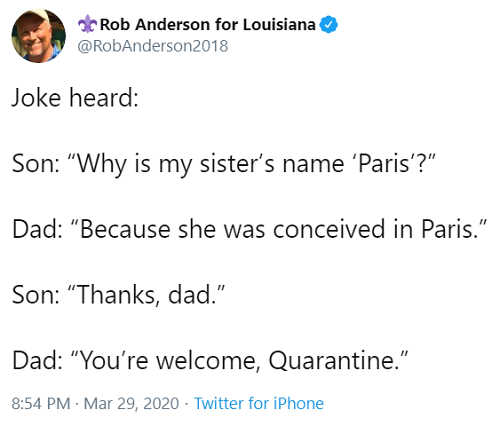Screen dimensions: 500x426
Task: Click the @RobAnderson2018 handle
Action: (x=153, y=46)
